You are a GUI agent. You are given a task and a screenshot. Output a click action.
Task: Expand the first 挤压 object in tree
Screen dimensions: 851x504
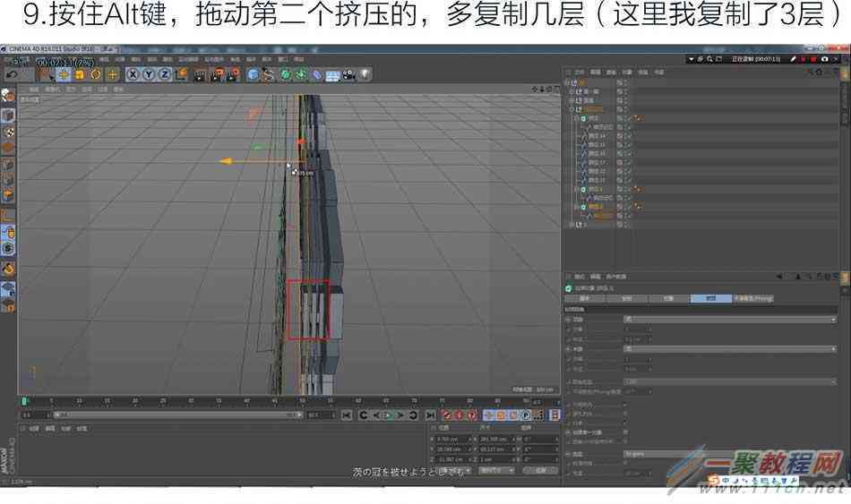[577, 118]
